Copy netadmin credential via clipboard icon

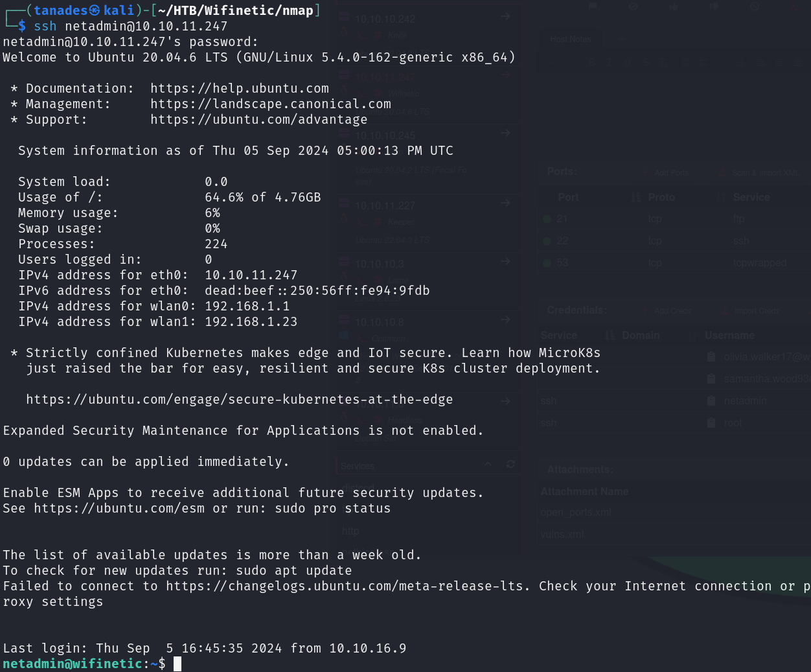tap(711, 401)
